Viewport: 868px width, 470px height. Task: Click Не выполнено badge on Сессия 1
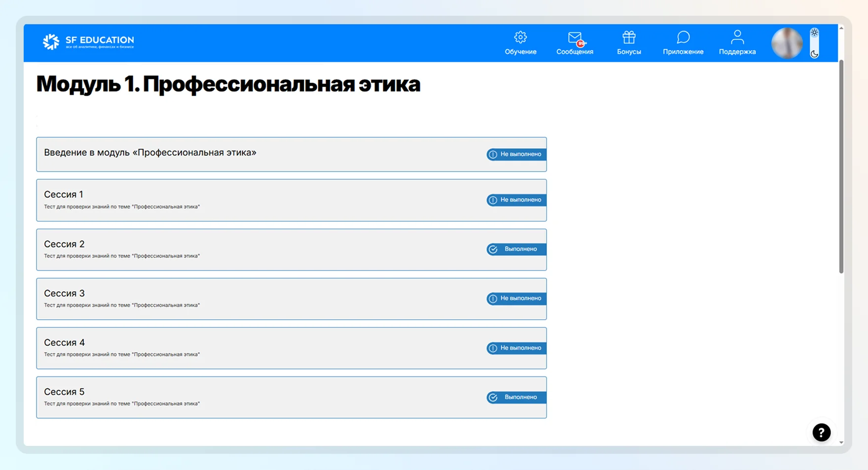coord(516,200)
